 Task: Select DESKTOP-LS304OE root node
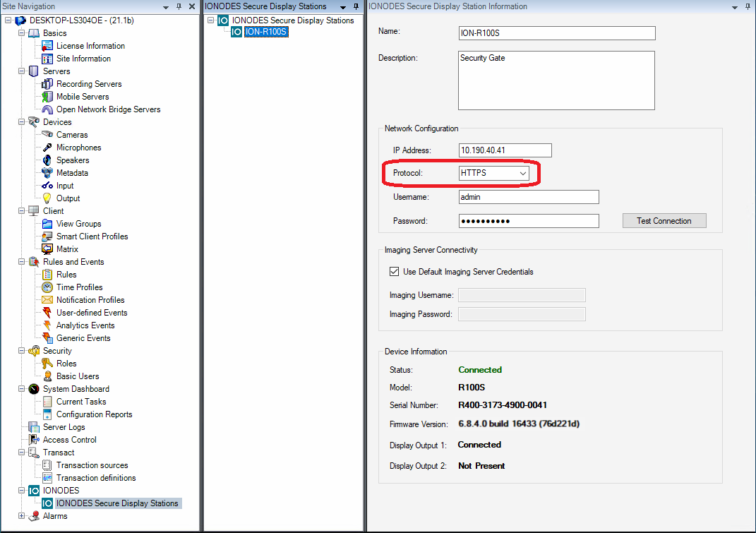81,20
